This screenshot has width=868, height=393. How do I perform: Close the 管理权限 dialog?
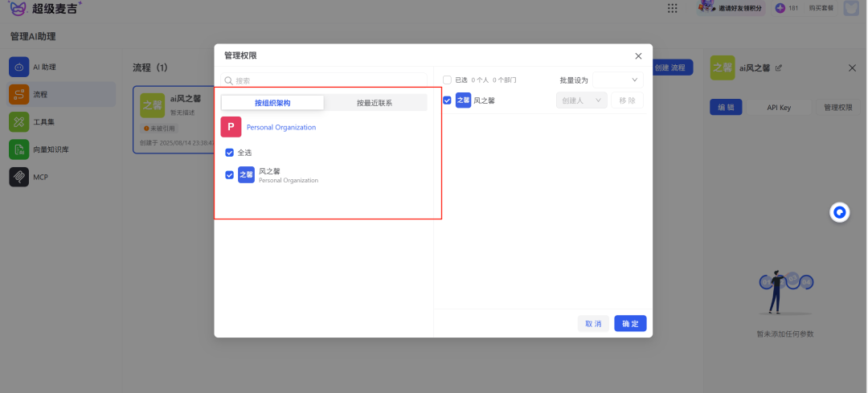click(x=638, y=56)
